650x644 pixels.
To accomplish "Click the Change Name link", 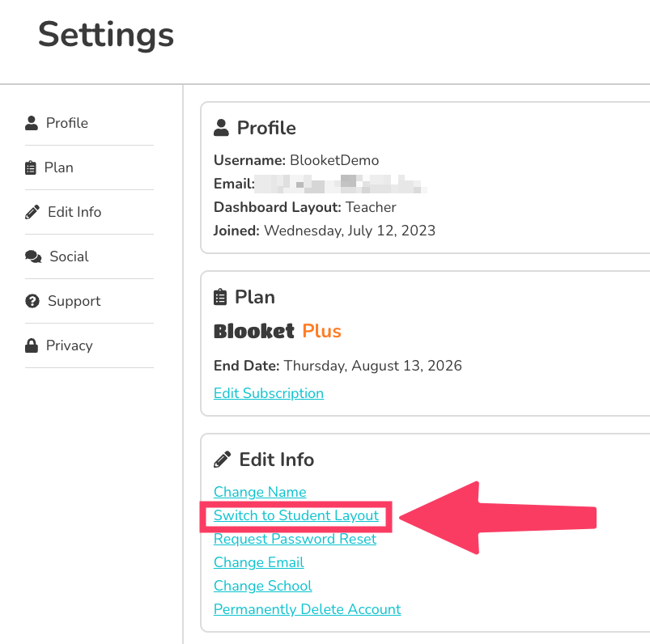I will [x=260, y=492].
